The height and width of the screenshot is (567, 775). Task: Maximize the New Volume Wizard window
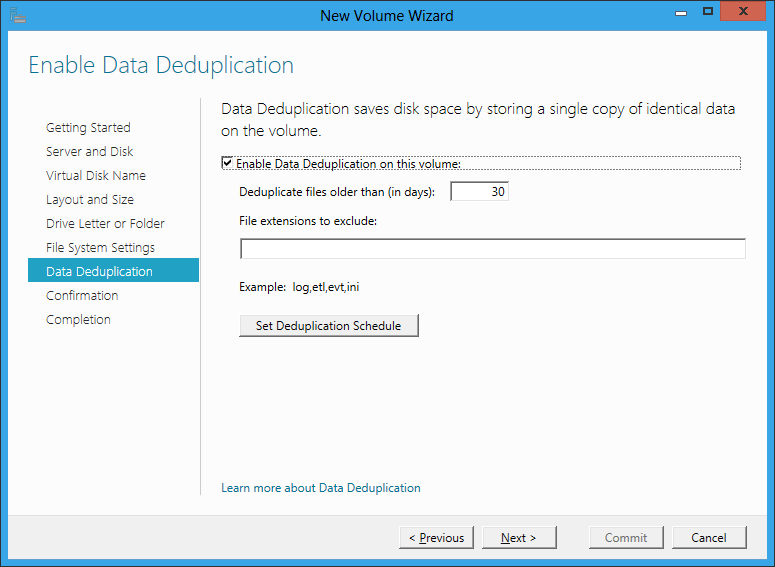pyautogui.click(x=708, y=11)
